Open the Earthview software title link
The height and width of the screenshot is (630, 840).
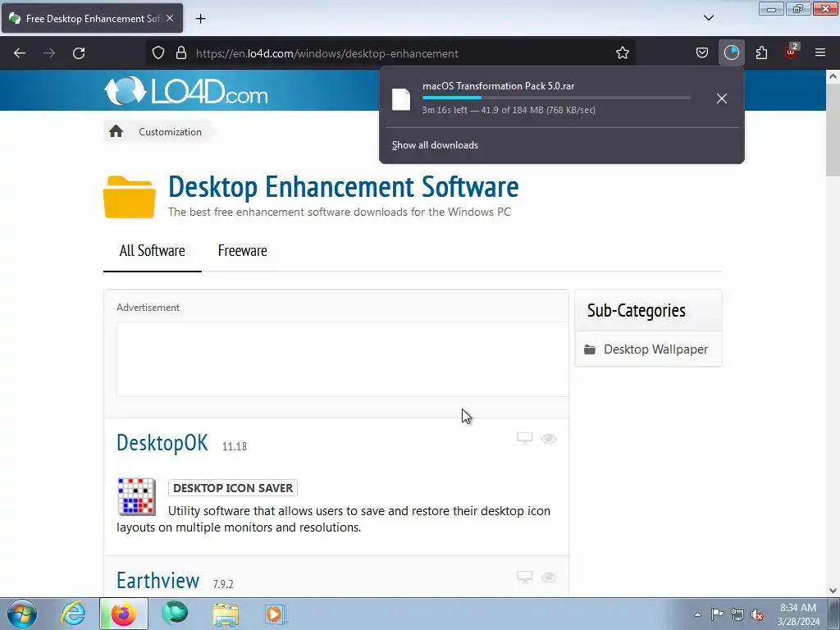tap(158, 580)
